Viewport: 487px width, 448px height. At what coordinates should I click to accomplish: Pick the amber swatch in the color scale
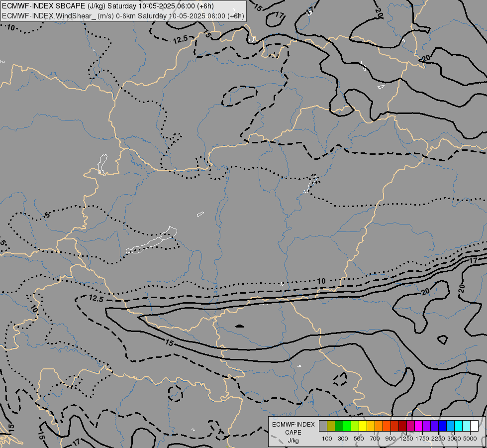coord(371,426)
